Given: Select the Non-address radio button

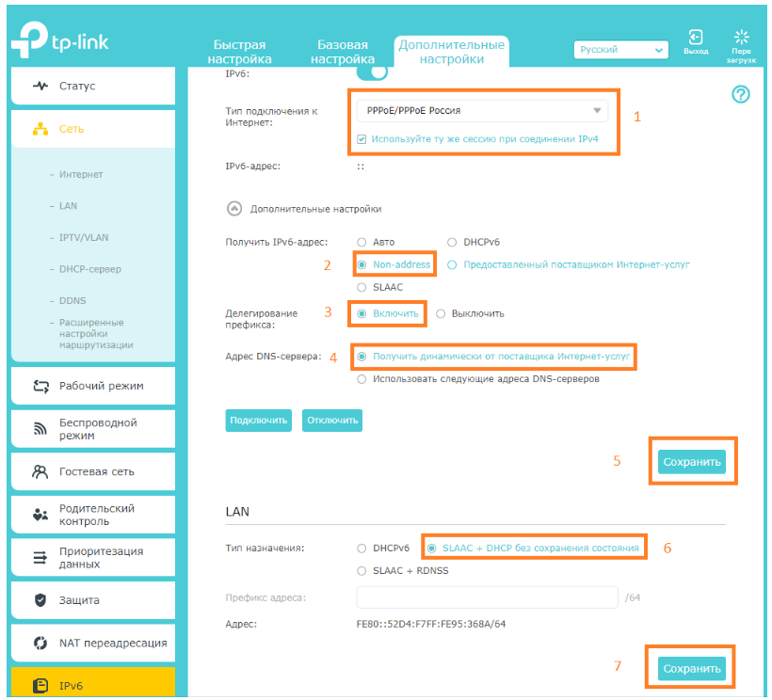Looking at the screenshot, I should pyautogui.click(x=362, y=264).
